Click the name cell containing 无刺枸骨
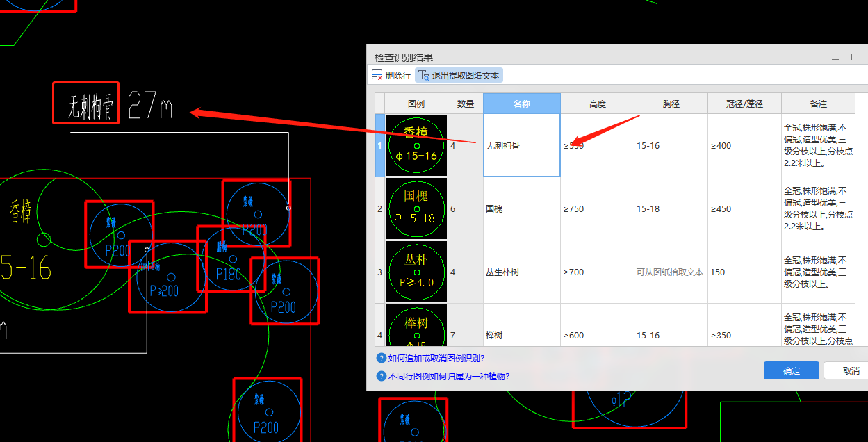The height and width of the screenshot is (442, 868). pyautogui.click(x=522, y=146)
